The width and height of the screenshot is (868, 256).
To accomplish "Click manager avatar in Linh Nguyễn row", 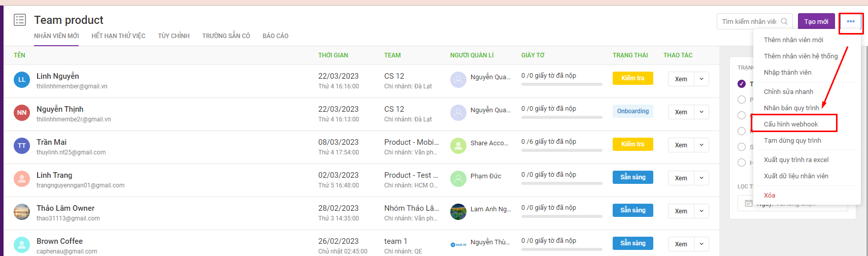I will [458, 80].
